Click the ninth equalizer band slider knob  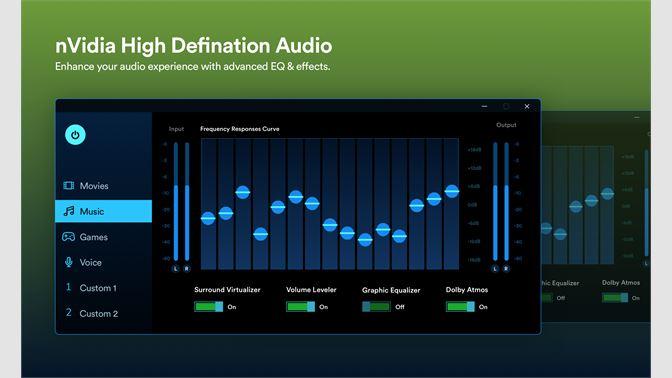coord(347,233)
